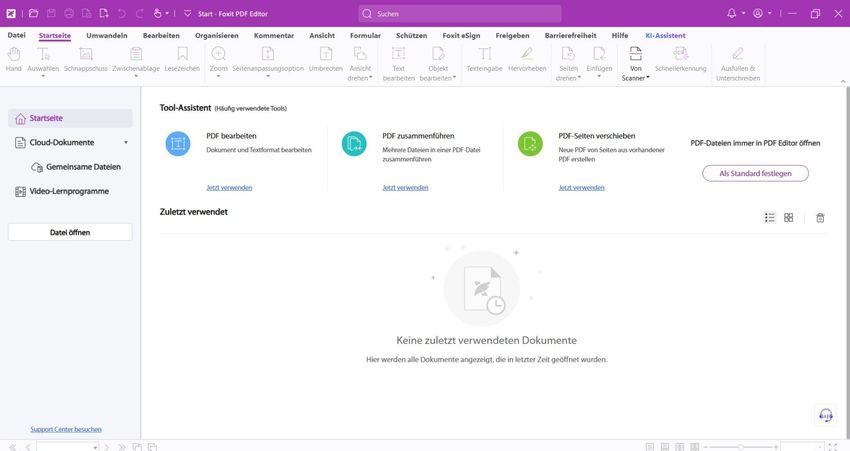The height and width of the screenshot is (451, 850).
Task: Click the print icon in quick access toolbar
Action: pos(69,14)
